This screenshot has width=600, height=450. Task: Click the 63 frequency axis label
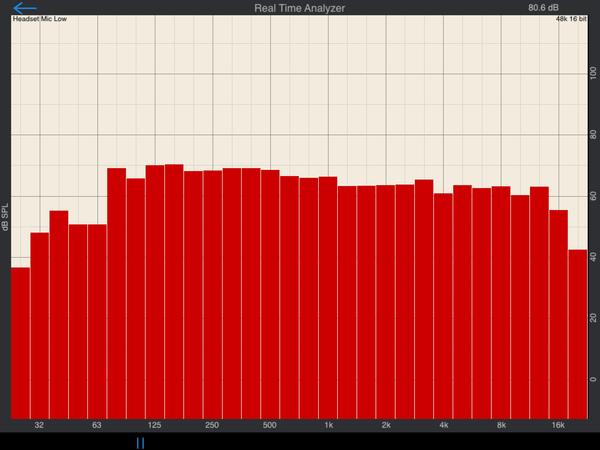click(97, 425)
